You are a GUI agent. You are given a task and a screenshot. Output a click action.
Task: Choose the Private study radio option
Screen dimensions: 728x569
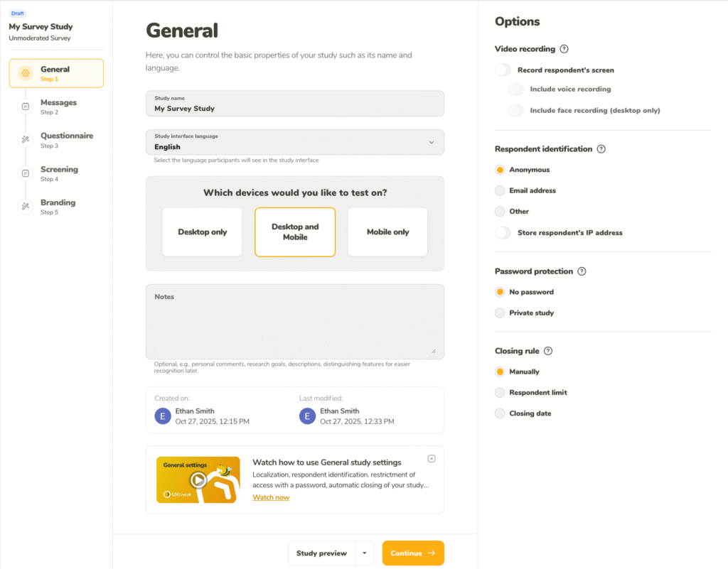(500, 313)
